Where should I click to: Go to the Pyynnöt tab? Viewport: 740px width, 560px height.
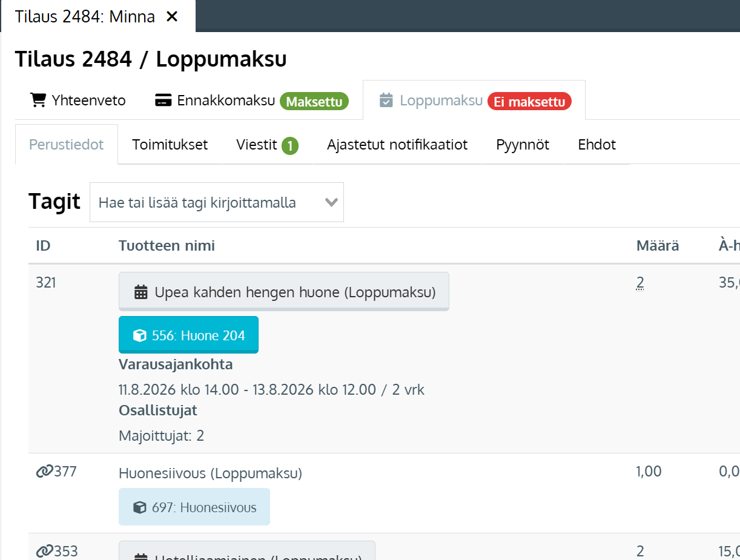coord(523,145)
